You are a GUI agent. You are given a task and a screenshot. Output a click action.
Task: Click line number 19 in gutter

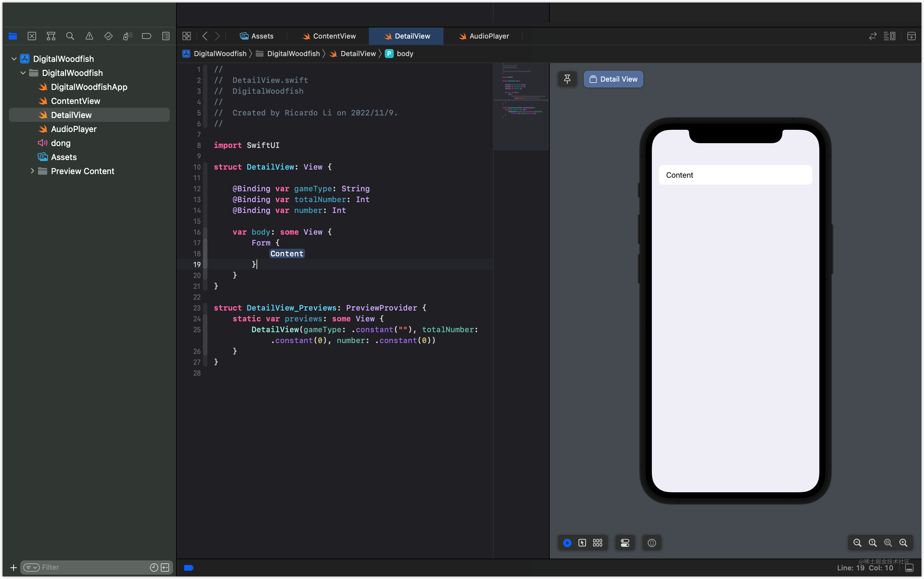pyautogui.click(x=197, y=265)
